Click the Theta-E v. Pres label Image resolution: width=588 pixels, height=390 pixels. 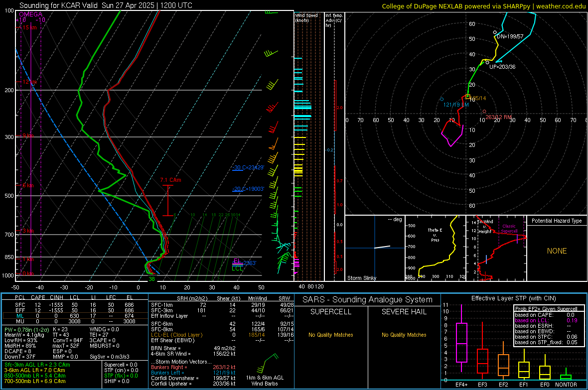(x=435, y=235)
